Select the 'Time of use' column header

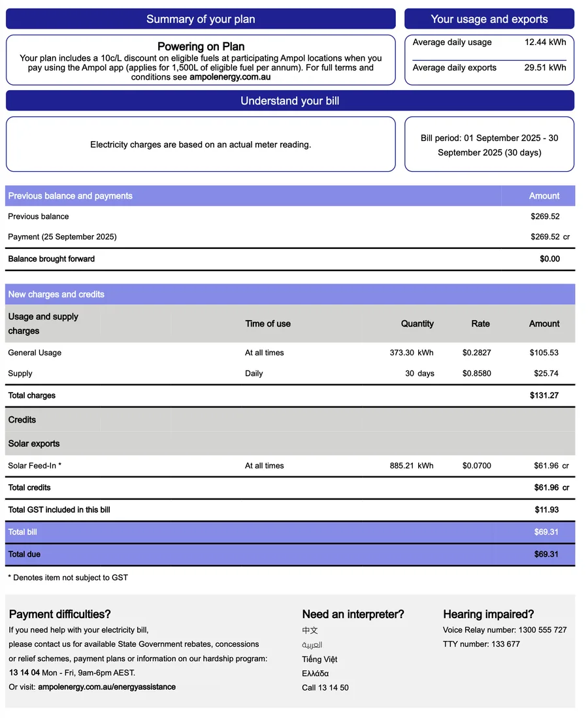[x=268, y=323]
